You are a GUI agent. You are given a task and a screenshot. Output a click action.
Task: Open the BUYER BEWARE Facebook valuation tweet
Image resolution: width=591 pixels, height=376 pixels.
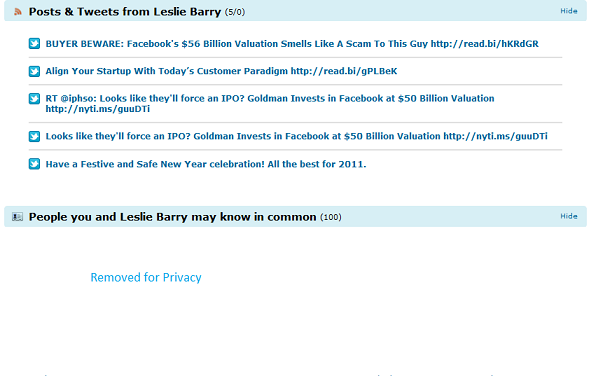point(292,44)
